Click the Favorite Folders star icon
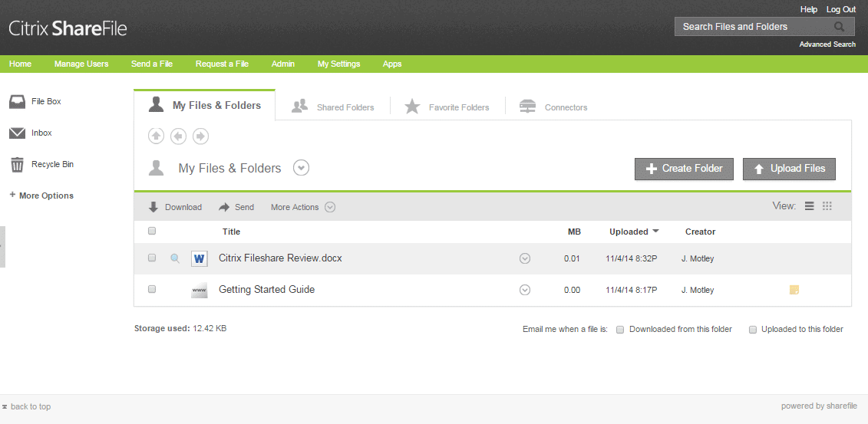The image size is (868, 424). (412, 106)
